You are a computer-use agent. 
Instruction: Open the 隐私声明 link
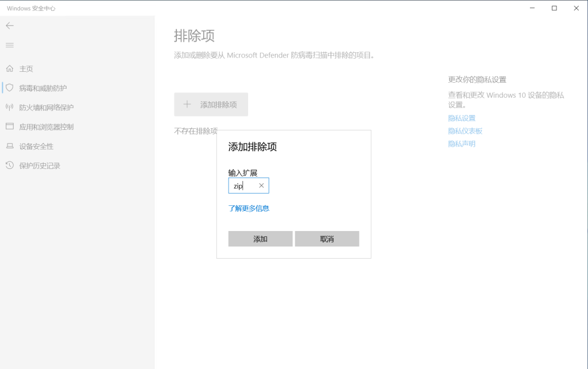(x=462, y=144)
